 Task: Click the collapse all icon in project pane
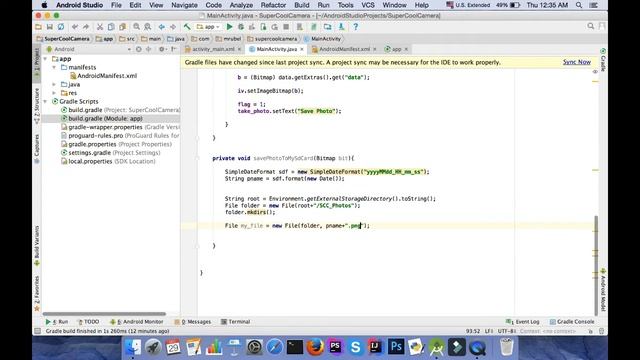149,49
